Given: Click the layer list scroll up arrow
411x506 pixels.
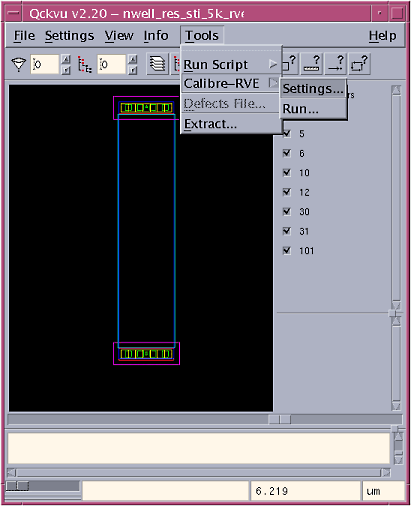Looking at the screenshot, I should [396, 90].
